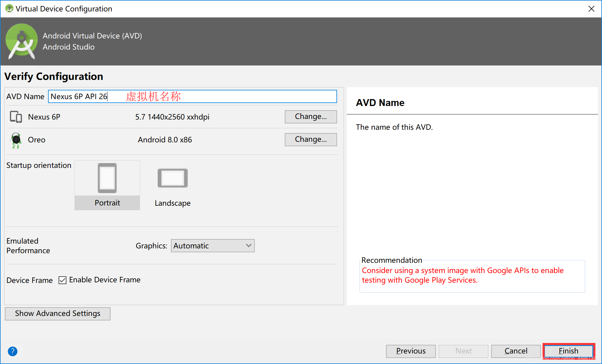Click the small Android icon in title bar
602x364 pixels.
point(9,9)
